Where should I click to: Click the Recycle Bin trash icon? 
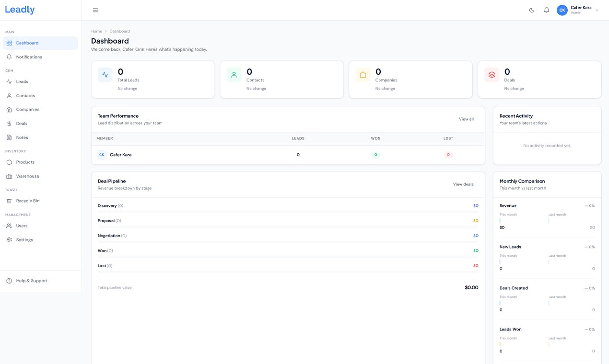point(9,201)
